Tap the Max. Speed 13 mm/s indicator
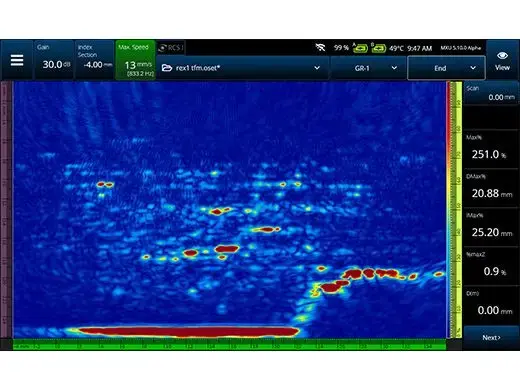The width and height of the screenshot is (520, 390). 135,60
